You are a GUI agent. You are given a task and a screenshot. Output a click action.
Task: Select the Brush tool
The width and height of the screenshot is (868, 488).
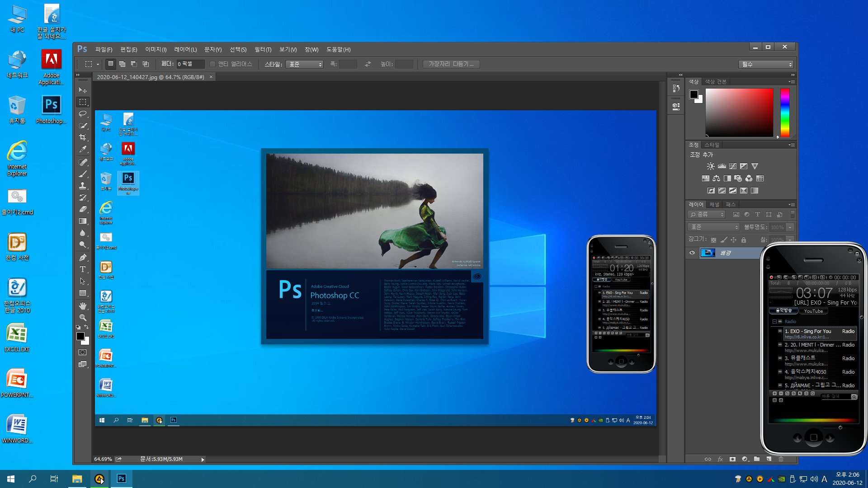click(83, 174)
